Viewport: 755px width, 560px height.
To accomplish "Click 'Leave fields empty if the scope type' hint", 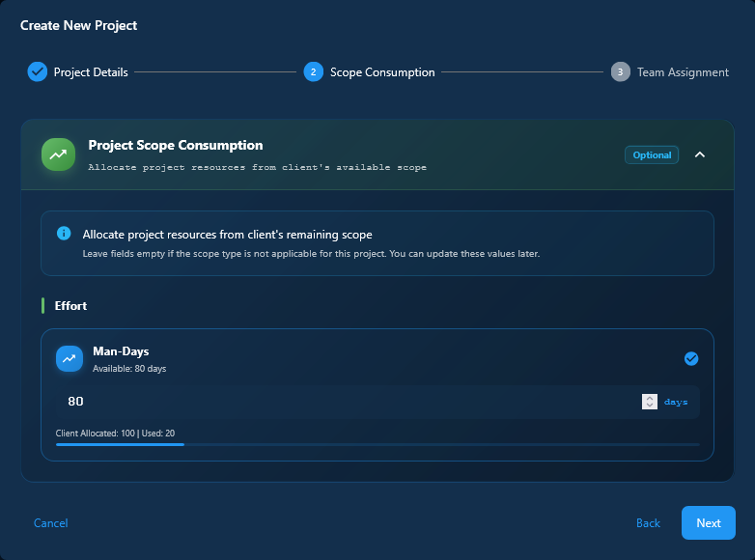I will click(x=311, y=254).
